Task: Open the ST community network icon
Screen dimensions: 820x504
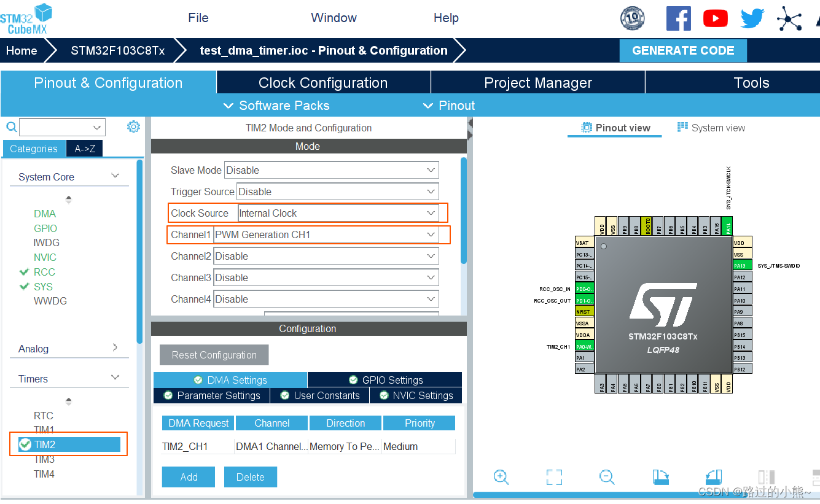Action: 789,18
